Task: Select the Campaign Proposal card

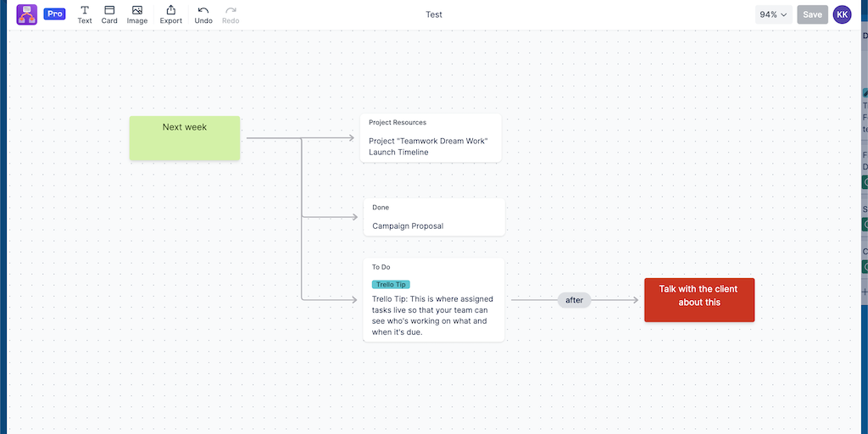Action: 434,218
